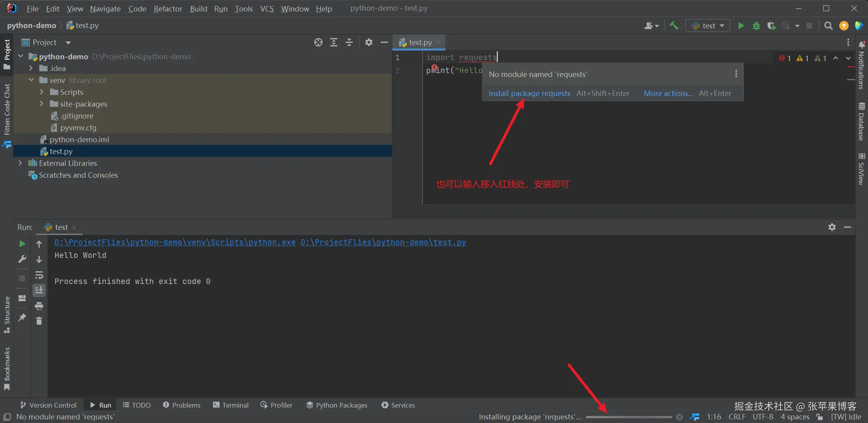Click package install progress bar
This screenshot has height=423, width=868.
click(629, 417)
